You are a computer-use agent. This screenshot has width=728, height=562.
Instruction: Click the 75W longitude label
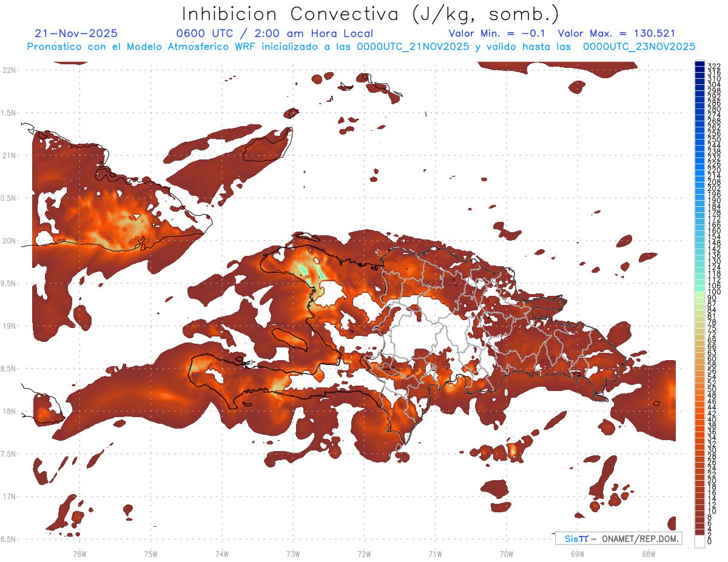point(151,554)
